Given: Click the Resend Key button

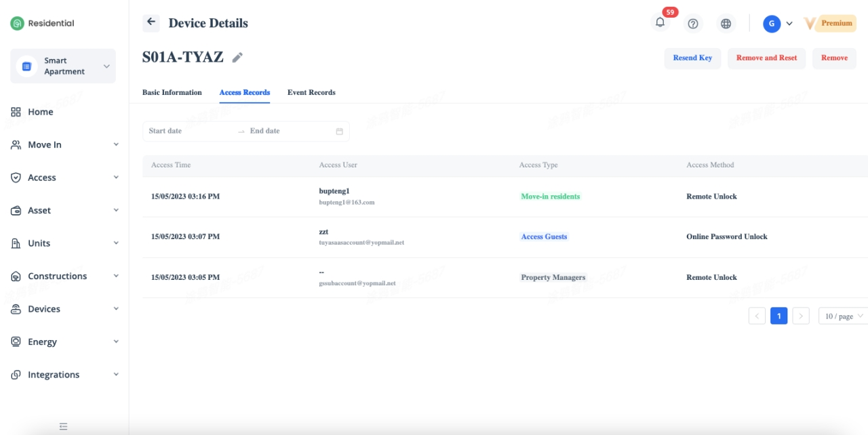Looking at the screenshot, I should pyautogui.click(x=692, y=58).
